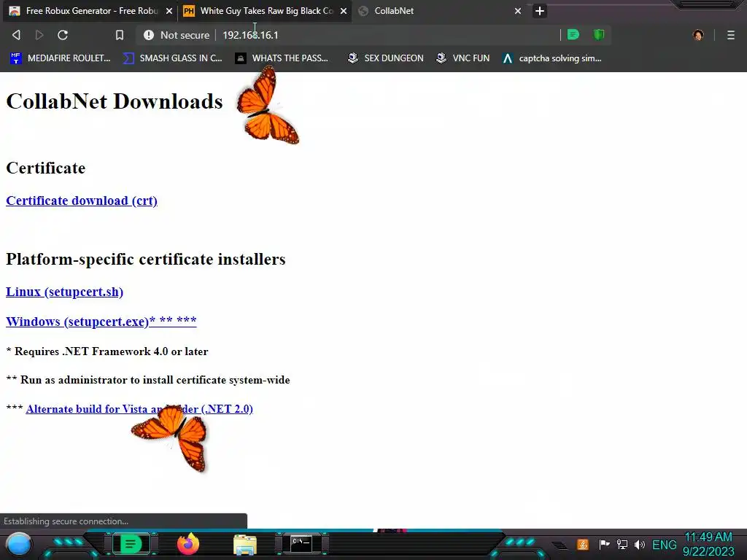Click the volume speaker tray icon
The image size is (747, 560).
(x=640, y=544)
